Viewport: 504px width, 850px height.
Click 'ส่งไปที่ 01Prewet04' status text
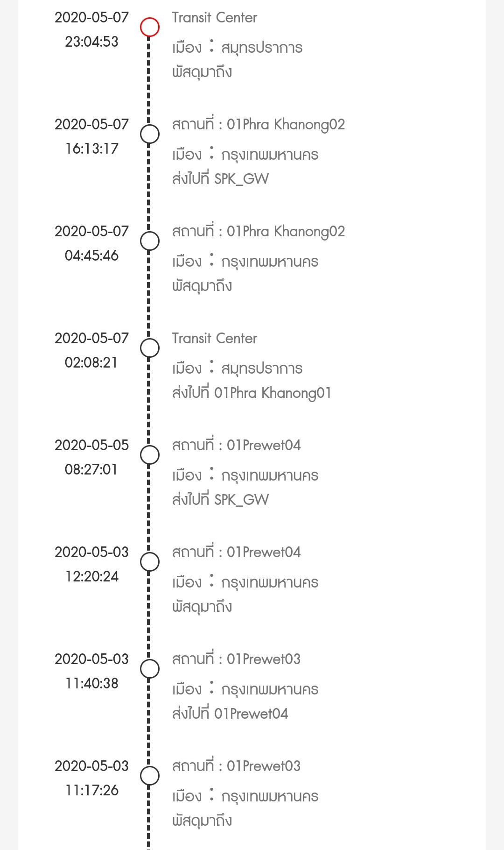point(230,714)
